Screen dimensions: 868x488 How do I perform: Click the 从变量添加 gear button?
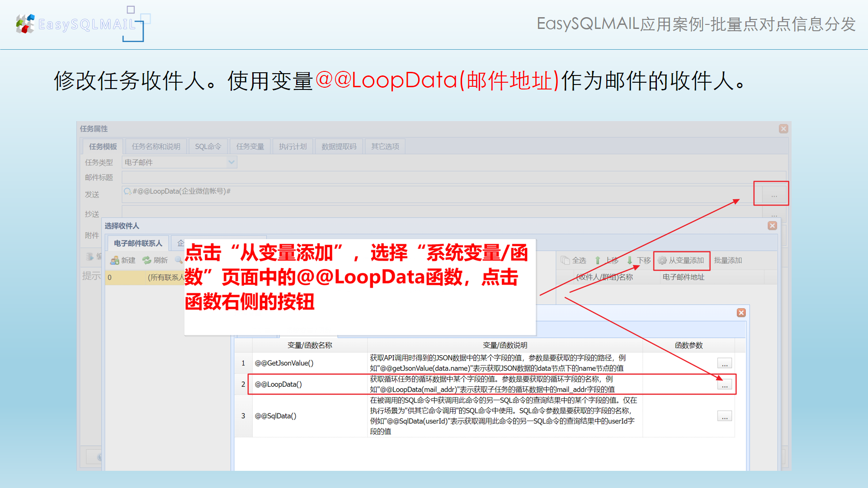tap(681, 260)
